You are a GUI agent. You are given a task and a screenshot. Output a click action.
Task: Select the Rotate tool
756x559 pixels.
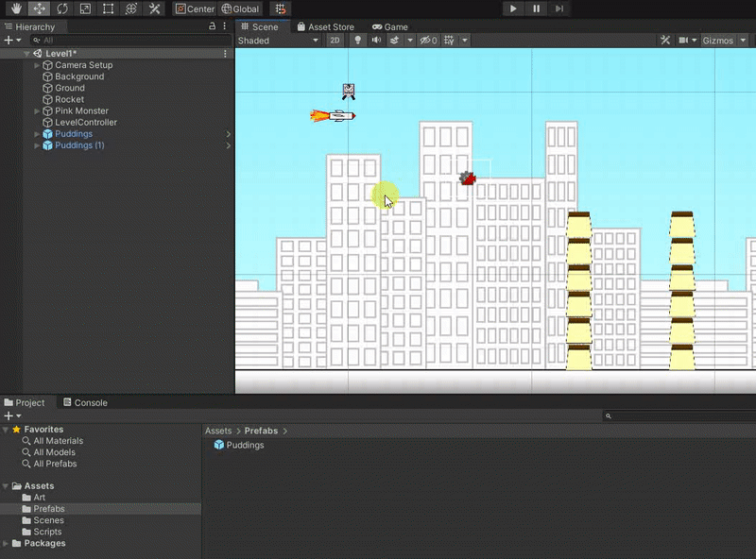coord(62,8)
